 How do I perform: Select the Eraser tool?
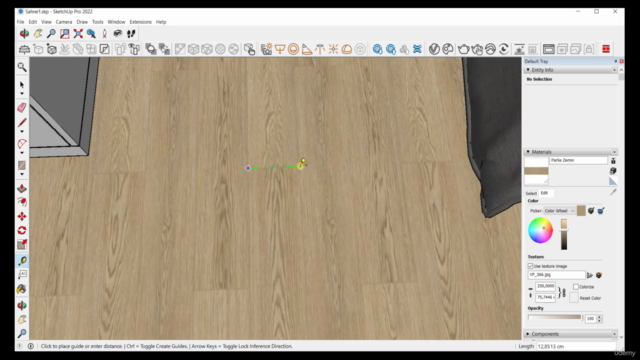click(x=22, y=107)
